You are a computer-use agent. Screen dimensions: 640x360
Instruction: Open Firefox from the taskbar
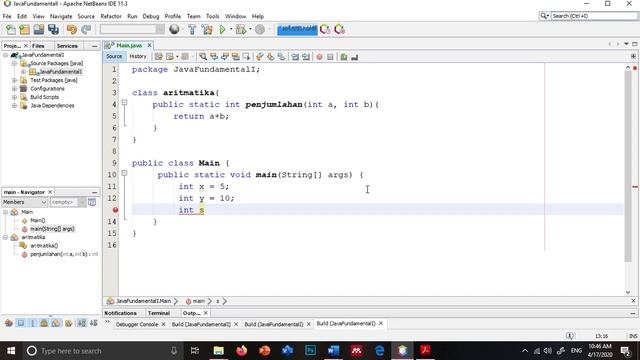(242, 351)
